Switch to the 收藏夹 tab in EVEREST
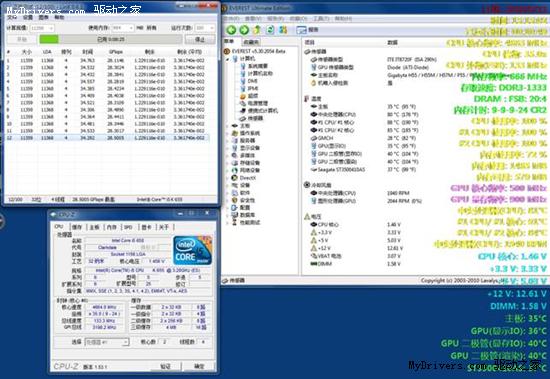Viewport: 550px width, 379px height. [251, 42]
